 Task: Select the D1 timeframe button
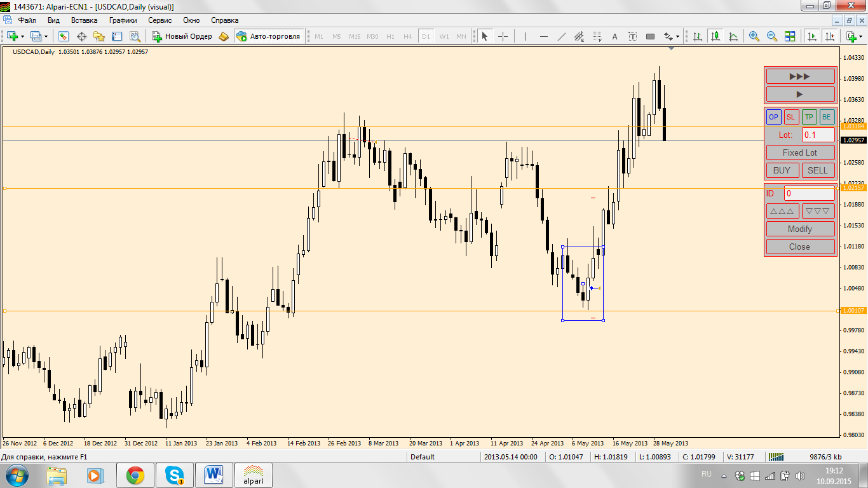point(426,36)
